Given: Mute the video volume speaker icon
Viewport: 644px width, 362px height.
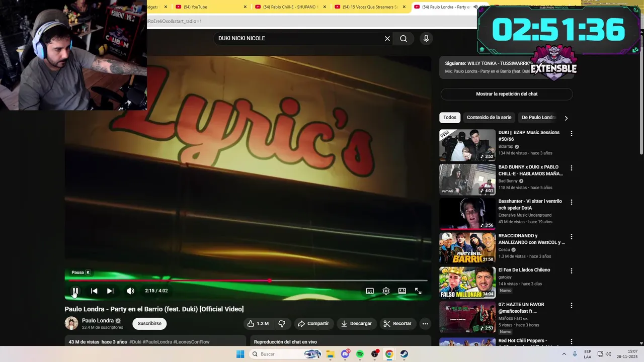Looking at the screenshot, I should coord(130,291).
